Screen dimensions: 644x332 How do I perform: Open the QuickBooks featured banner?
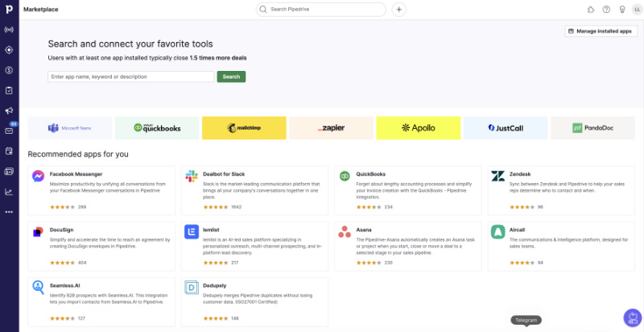tap(157, 128)
